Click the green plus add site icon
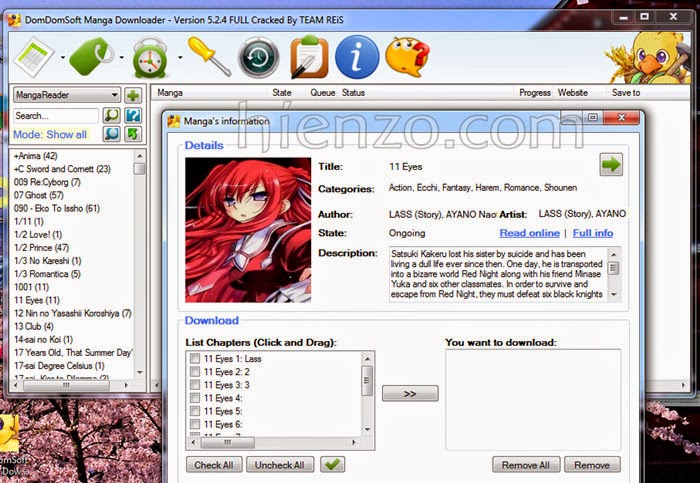The width and height of the screenshot is (700, 483). tap(133, 95)
